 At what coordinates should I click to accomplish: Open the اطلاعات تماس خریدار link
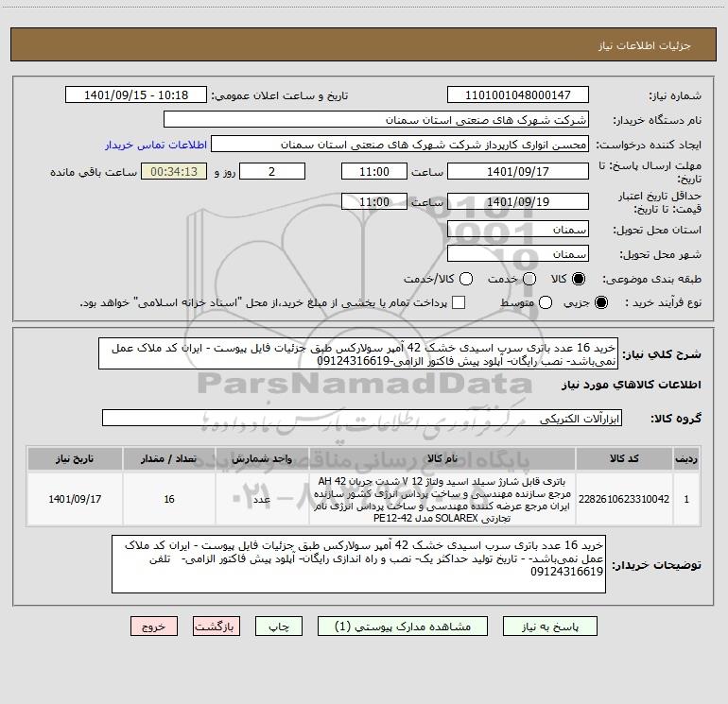click(156, 145)
